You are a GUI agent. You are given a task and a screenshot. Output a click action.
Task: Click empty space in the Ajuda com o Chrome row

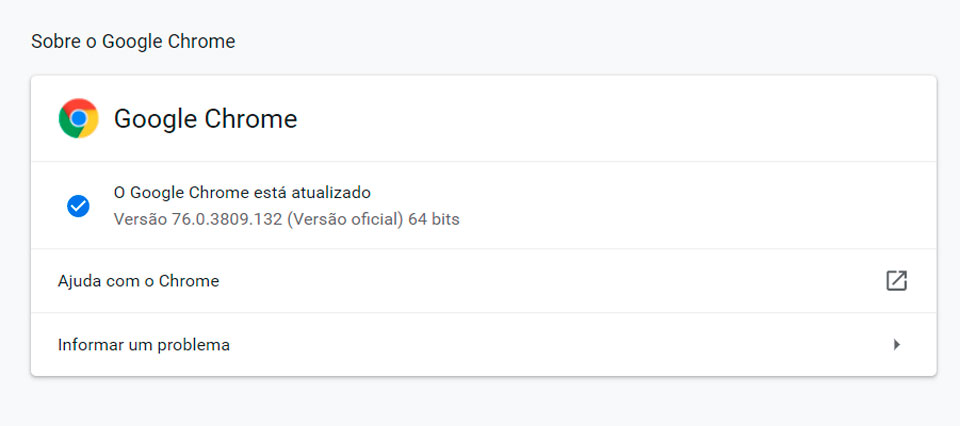[551, 281]
